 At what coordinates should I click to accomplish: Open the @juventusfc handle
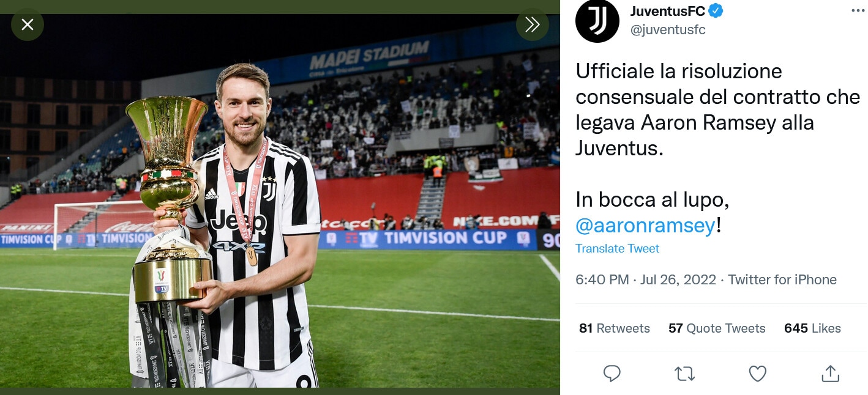pyautogui.click(x=668, y=29)
